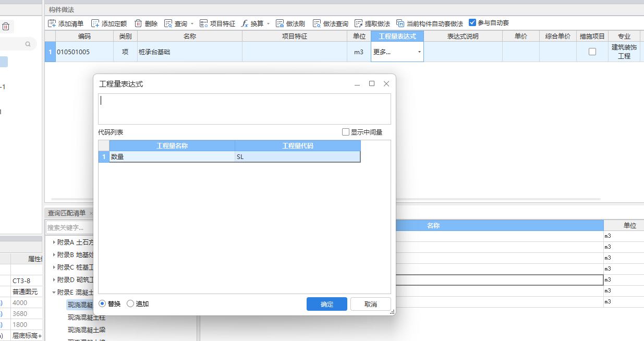Click the m3 unit cell in row 1

point(359,52)
